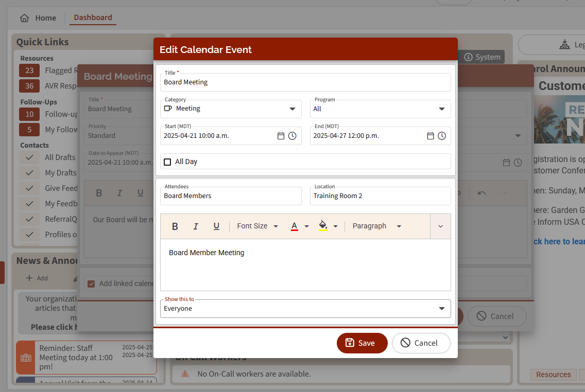Toggle the Add linked calendar checkbox
Screen dimensions: 585x392
(91, 283)
